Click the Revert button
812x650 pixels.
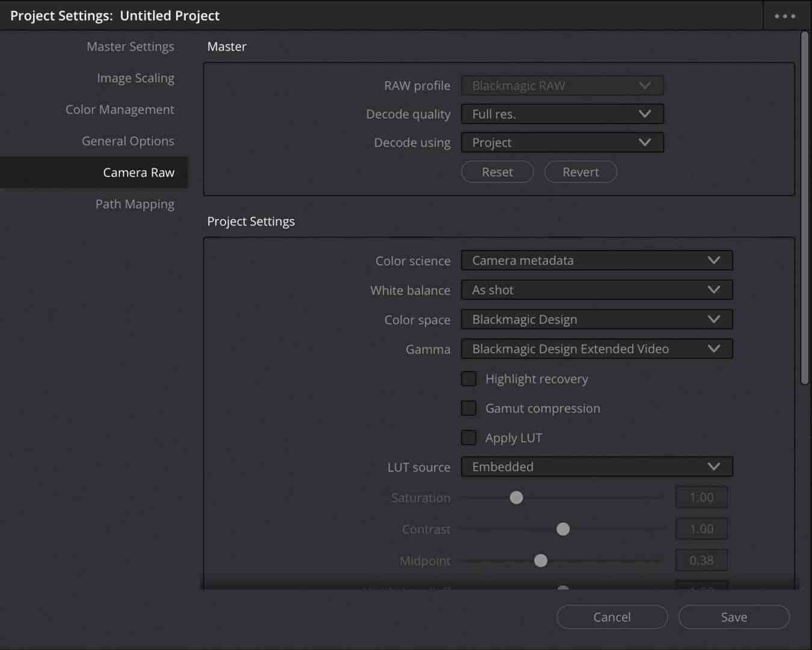(580, 172)
